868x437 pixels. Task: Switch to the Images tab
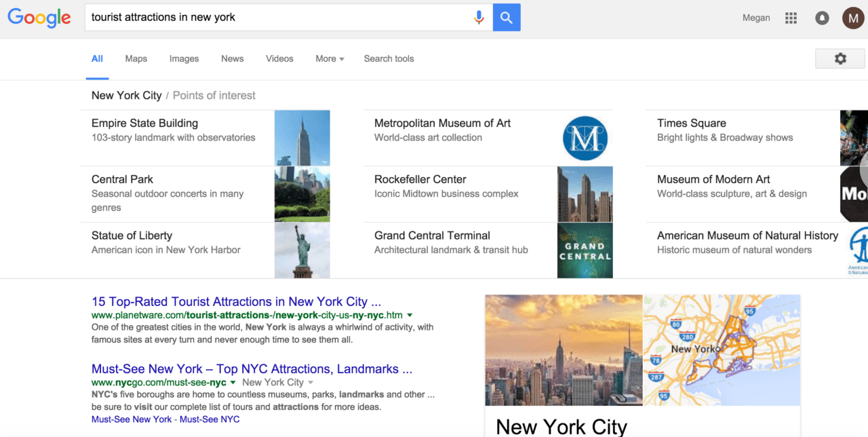pyautogui.click(x=184, y=59)
